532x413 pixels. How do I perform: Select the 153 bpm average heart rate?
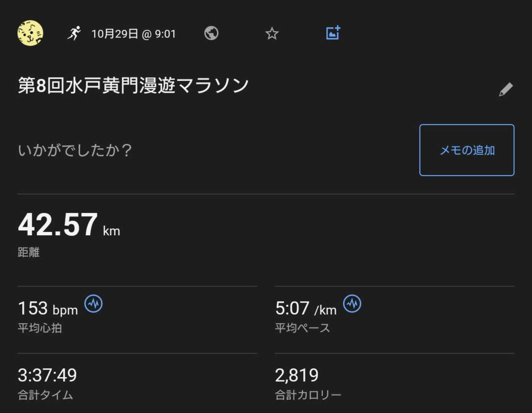coord(48,309)
